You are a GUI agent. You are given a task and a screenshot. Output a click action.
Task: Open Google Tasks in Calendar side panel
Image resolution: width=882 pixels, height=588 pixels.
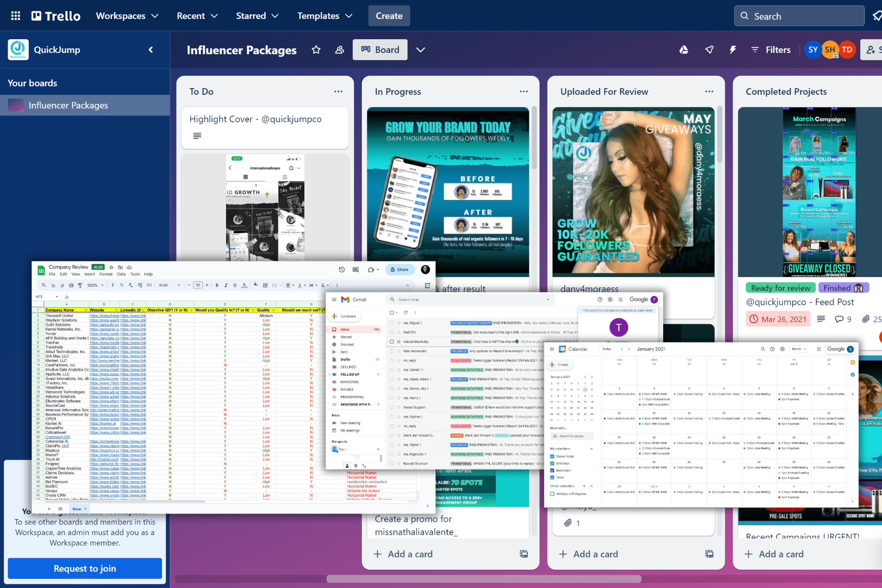pyautogui.click(x=852, y=374)
